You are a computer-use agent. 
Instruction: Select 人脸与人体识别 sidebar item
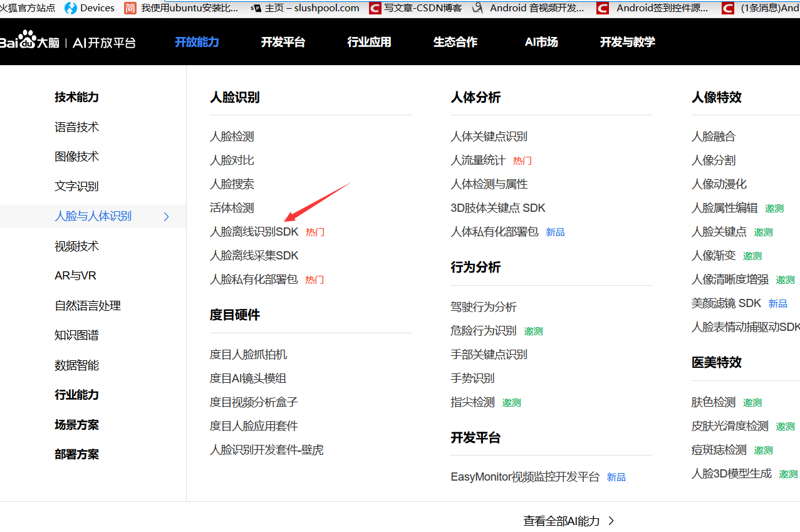tap(93, 216)
